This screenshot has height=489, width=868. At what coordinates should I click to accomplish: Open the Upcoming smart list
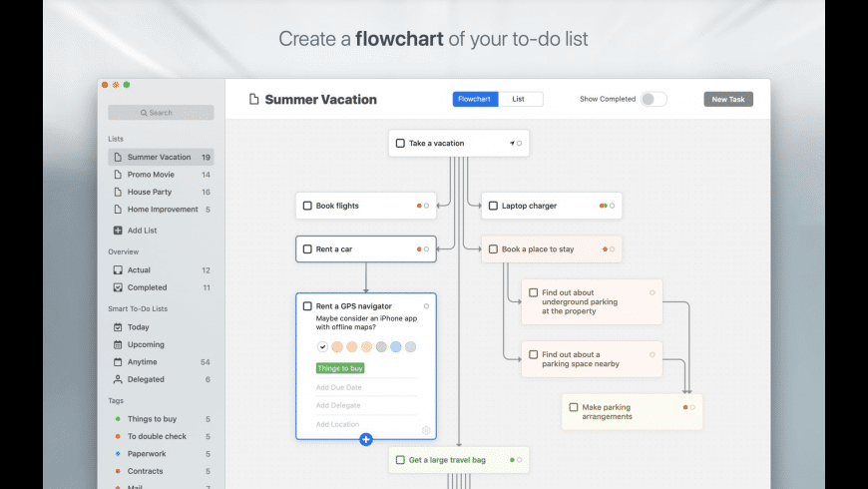pyautogui.click(x=146, y=344)
